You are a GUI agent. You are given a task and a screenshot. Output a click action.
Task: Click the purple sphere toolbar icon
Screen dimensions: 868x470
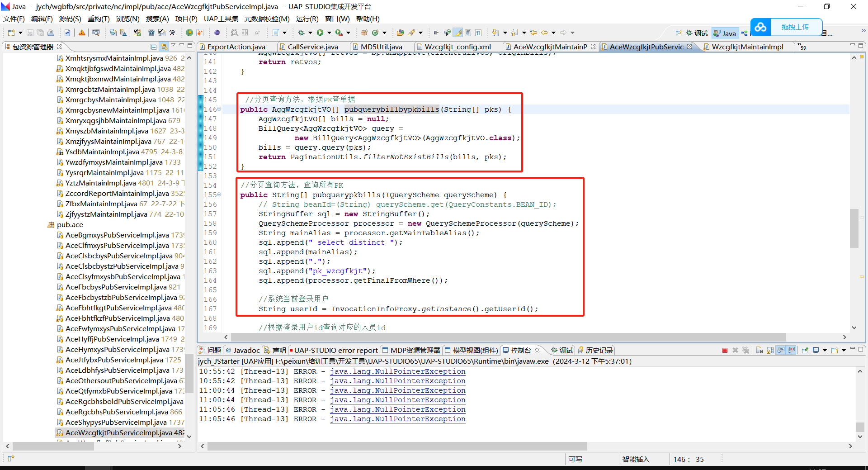point(217,33)
